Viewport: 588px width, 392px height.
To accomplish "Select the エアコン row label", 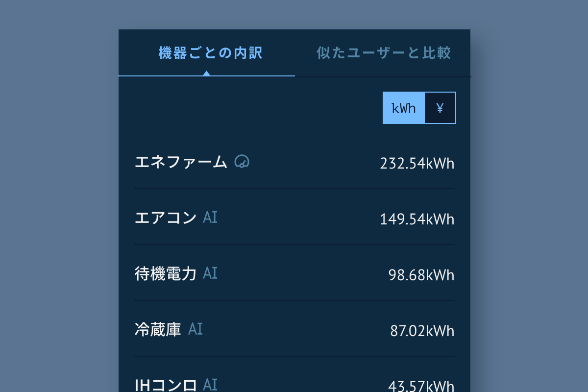I will coord(166,218).
